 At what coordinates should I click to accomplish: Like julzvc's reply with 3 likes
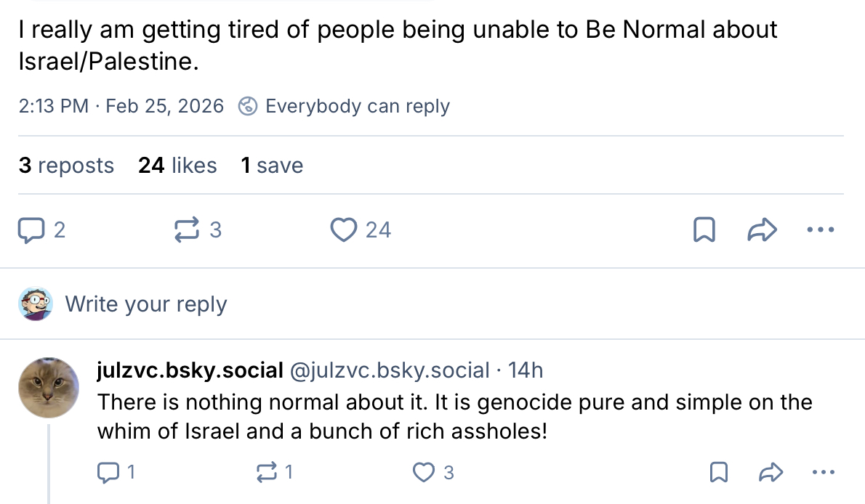(x=424, y=473)
